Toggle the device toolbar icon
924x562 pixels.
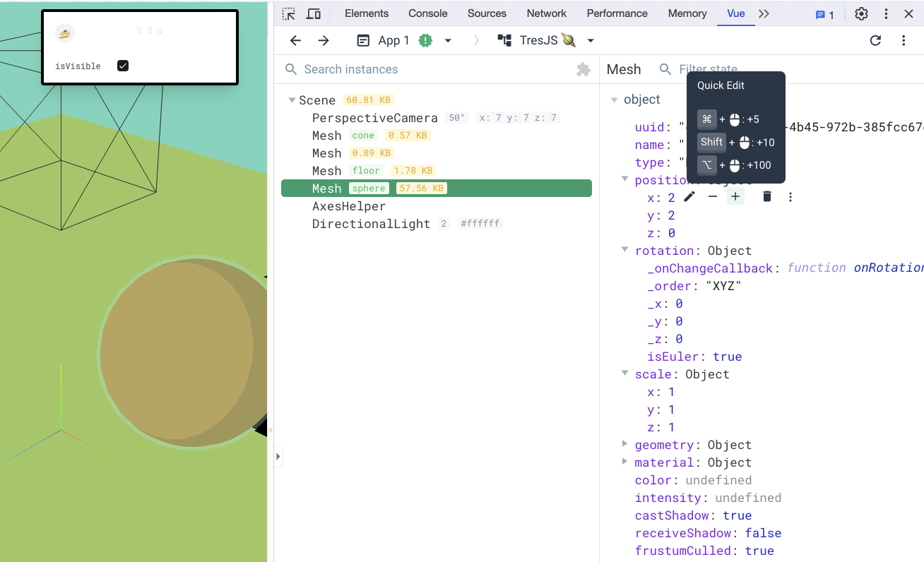tap(314, 14)
